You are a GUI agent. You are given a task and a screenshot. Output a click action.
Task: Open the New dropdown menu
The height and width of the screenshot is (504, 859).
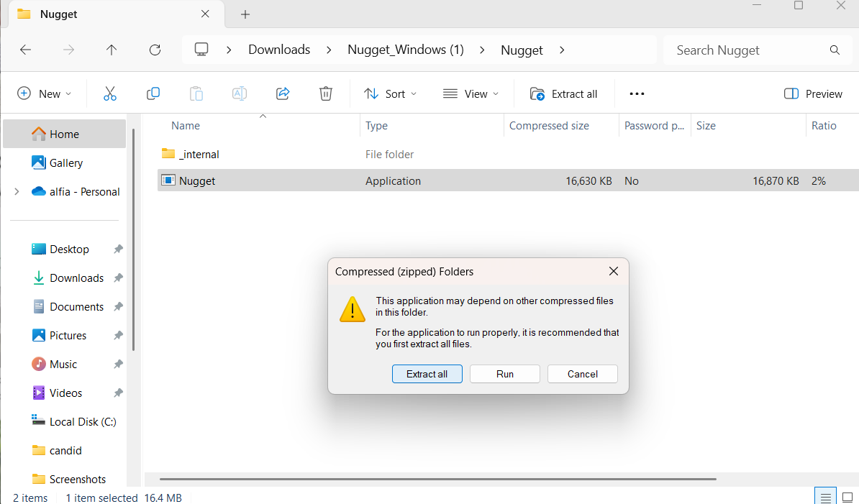[x=44, y=93]
